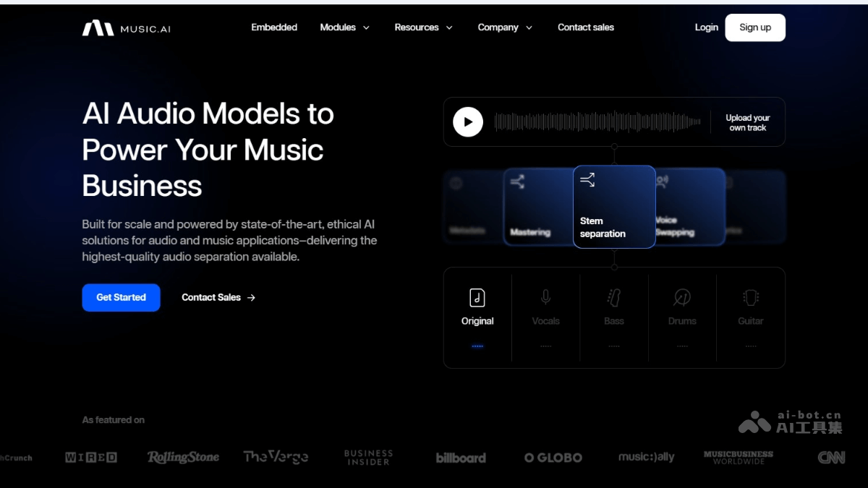Enable the Guitar stem playback
This screenshot has height=488, width=868.
tap(750, 346)
